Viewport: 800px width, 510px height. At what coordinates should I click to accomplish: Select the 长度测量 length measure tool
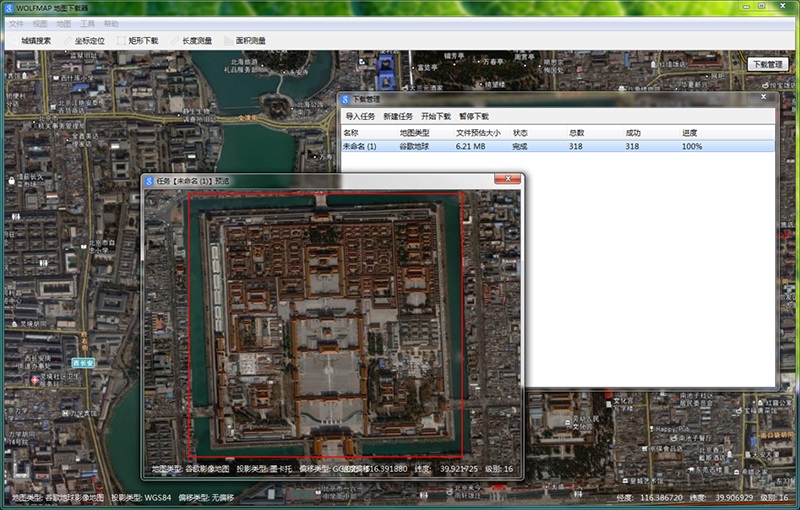click(x=191, y=40)
